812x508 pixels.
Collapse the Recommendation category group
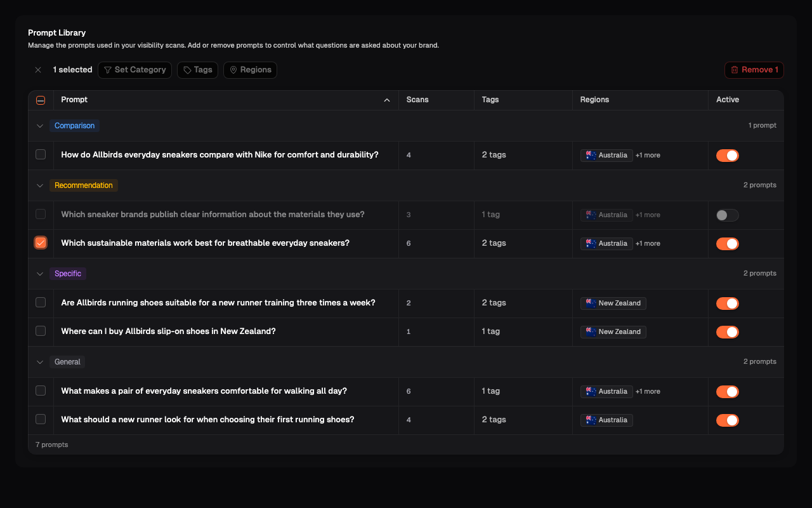40,185
